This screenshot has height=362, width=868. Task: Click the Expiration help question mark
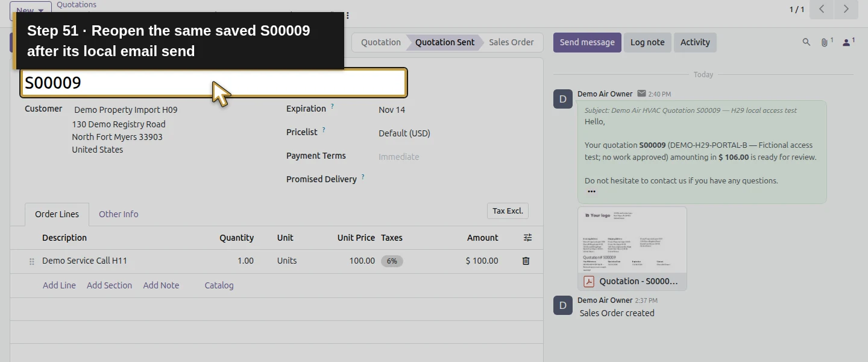click(x=332, y=107)
